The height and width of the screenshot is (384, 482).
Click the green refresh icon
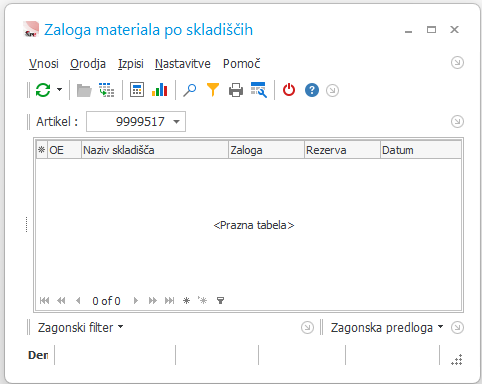(x=43, y=90)
